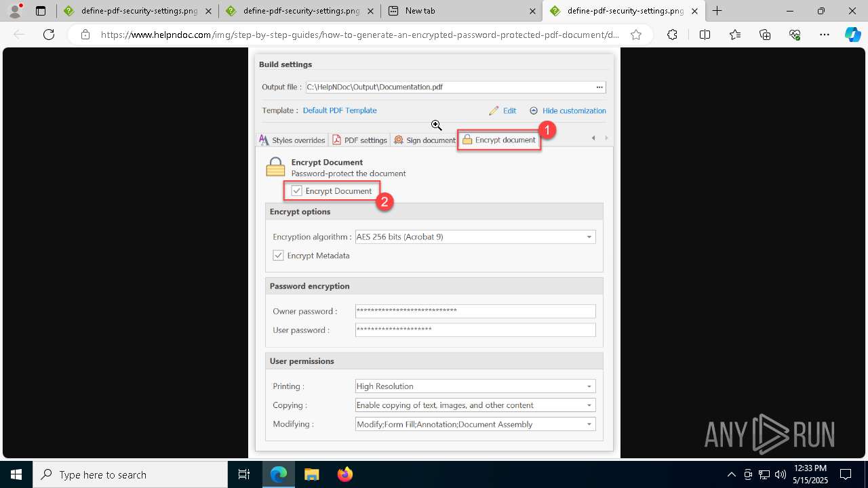The image size is (868, 488).
Task: Open the Favorites list icon
Action: point(735,35)
